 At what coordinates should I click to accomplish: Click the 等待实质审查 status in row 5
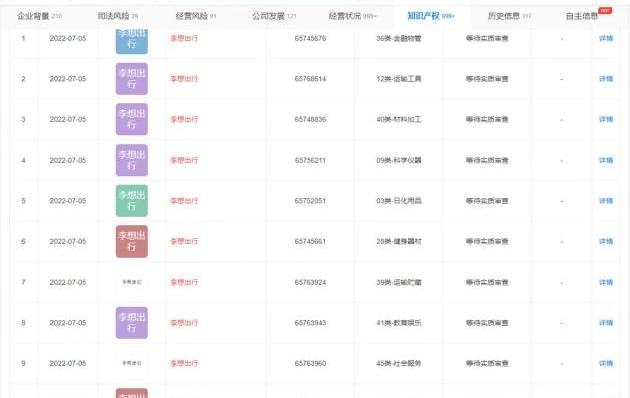(x=487, y=201)
